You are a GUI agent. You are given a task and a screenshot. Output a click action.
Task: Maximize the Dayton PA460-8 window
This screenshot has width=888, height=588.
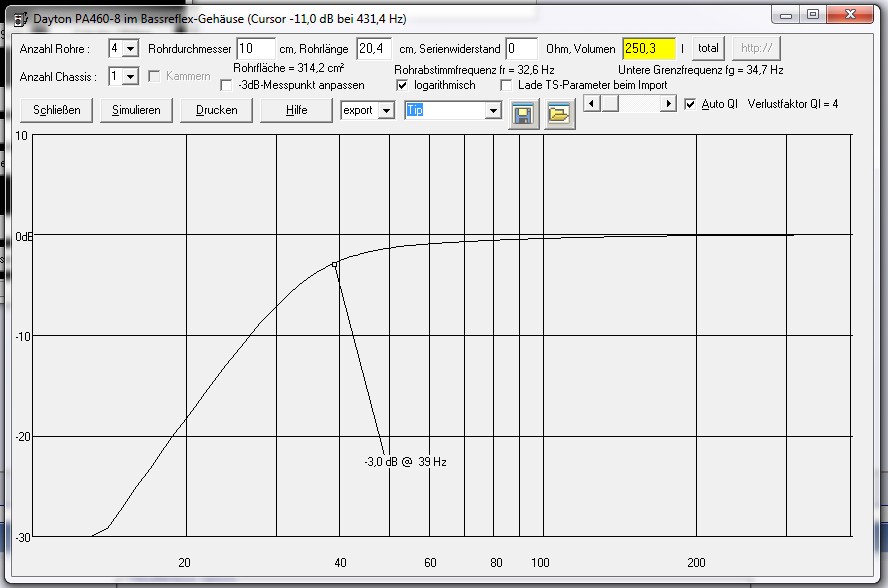click(x=813, y=15)
